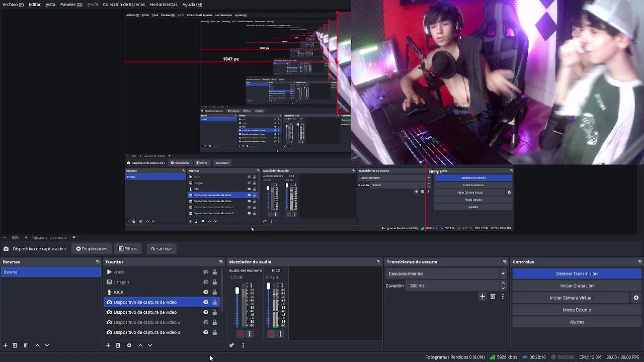Image resolution: width=644 pixels, height=362 pixels.
Task: Open audio mixer menu dots at panel bottom
Action: click(x=243, y=345)
